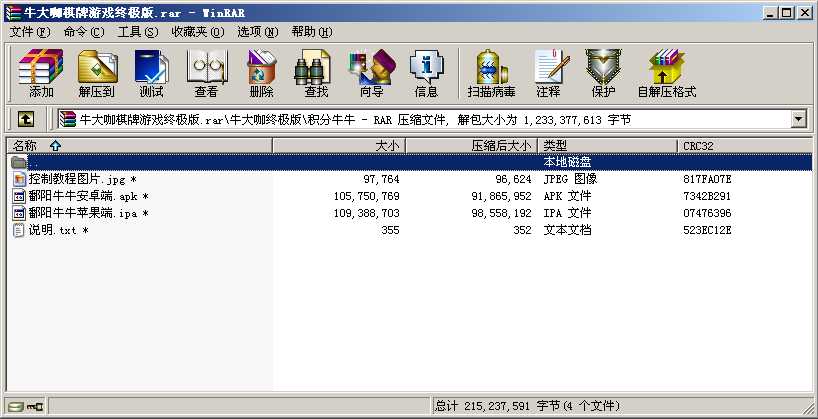Click the icon of 说明.txt
Screen dimensions: 818x419
tap(19, 230)
